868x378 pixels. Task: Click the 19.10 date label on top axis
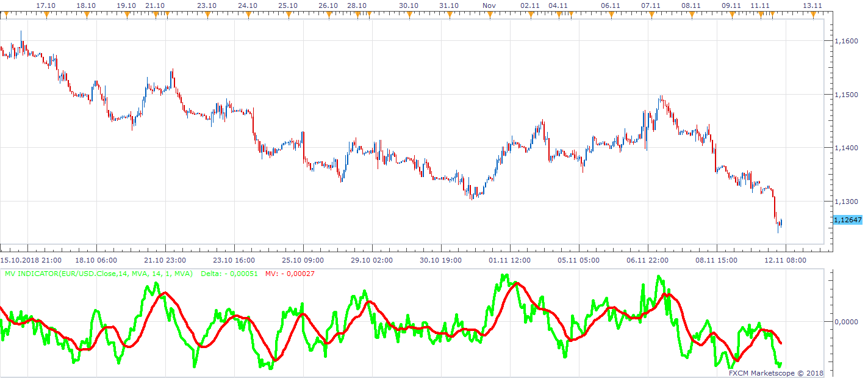pos(126,5)
